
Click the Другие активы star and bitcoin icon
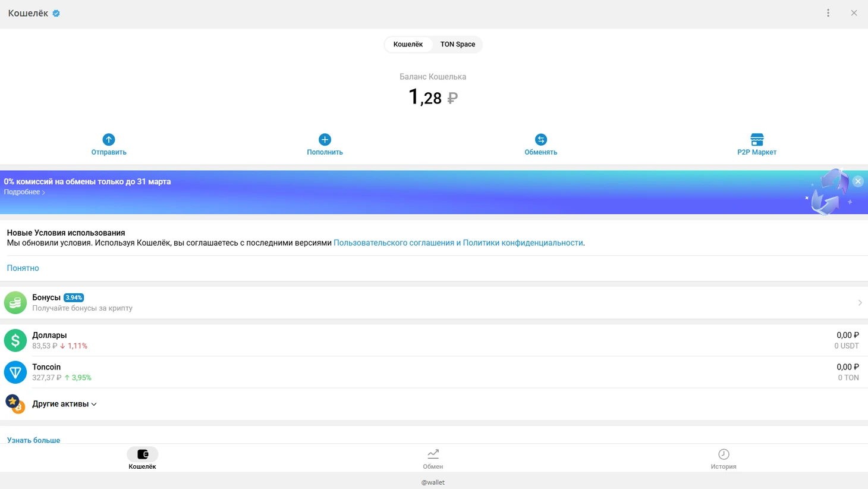tap(15, 404)
